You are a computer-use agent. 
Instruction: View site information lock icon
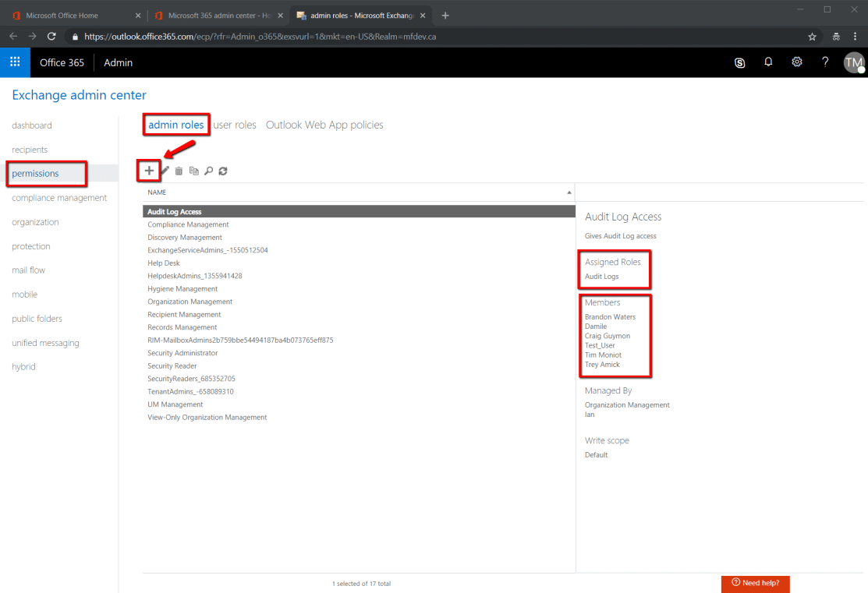[x=76, y=37]
